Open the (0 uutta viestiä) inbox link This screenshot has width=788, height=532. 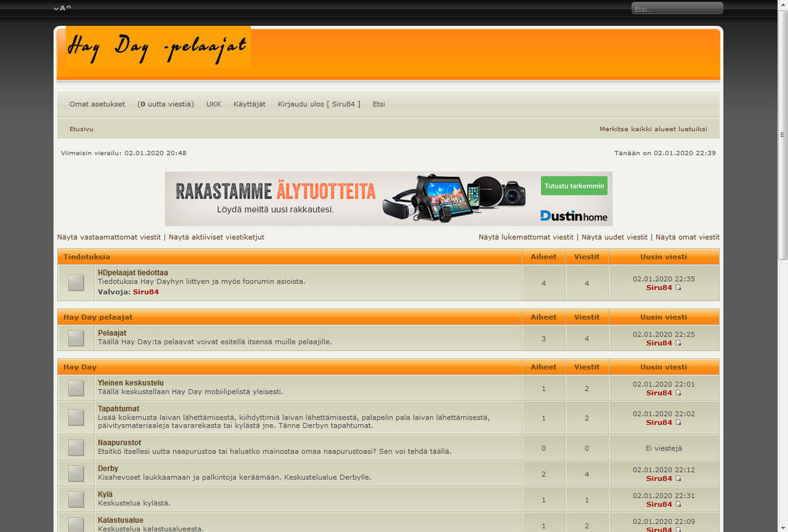pos(166,104)
